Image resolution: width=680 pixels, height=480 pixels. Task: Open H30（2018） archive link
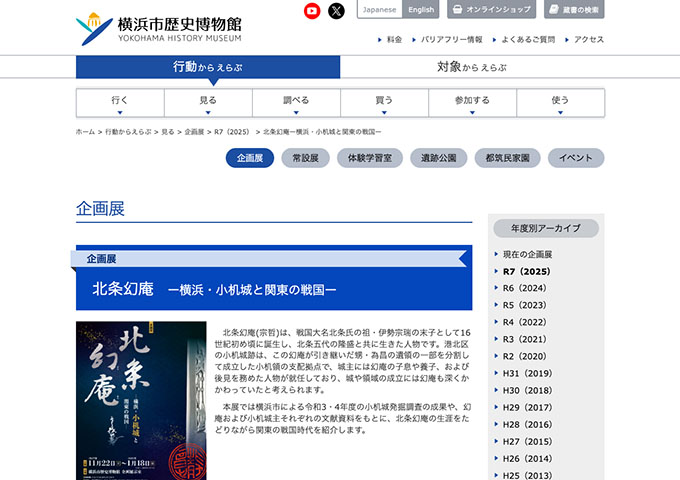point(527,390)
